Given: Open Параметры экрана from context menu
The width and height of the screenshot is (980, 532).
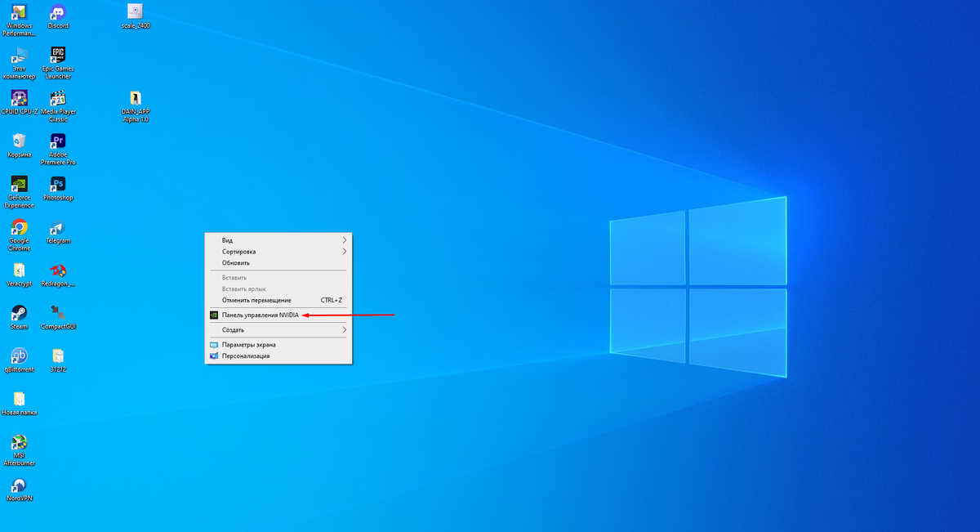Looking at the screenshot, I should pyautogui.click(x=278, y=345).
